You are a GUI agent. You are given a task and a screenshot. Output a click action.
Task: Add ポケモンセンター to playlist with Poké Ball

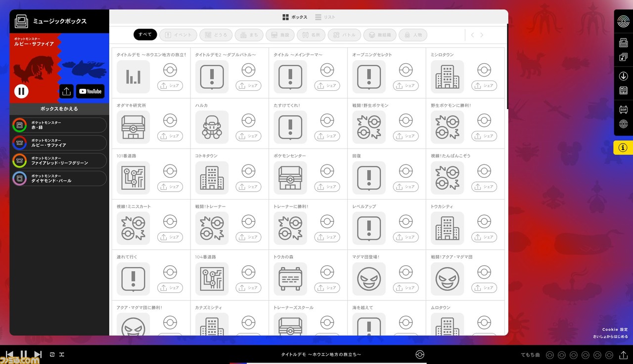pos(327,171)
